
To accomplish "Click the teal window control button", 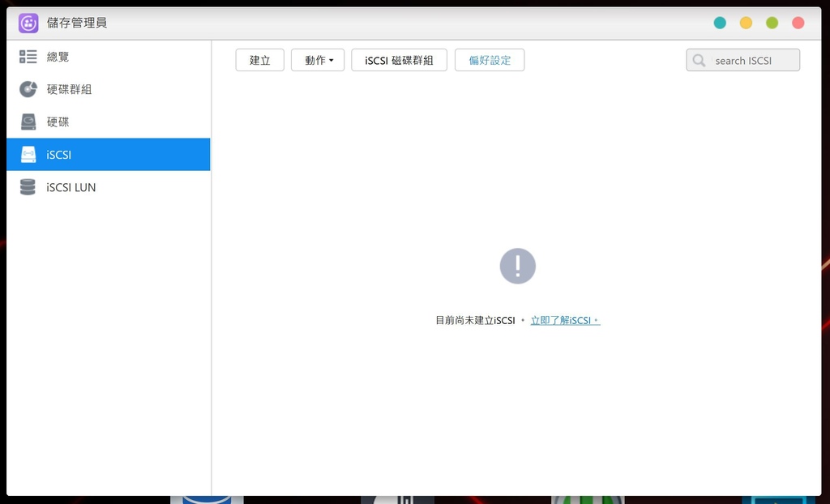I will click(720, 23).
